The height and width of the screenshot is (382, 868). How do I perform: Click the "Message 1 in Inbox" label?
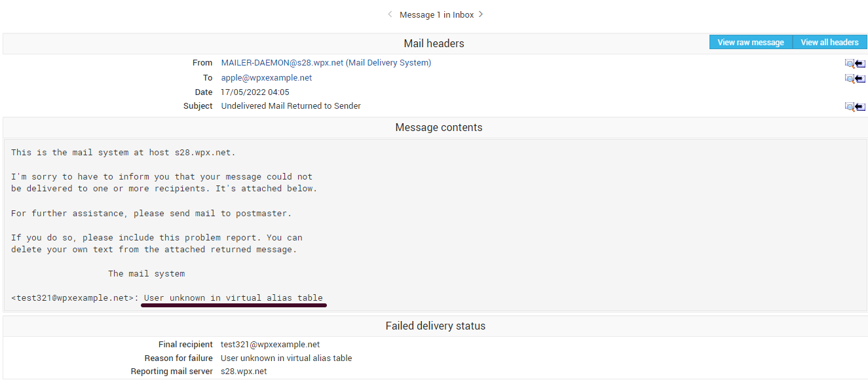(435, 14)
